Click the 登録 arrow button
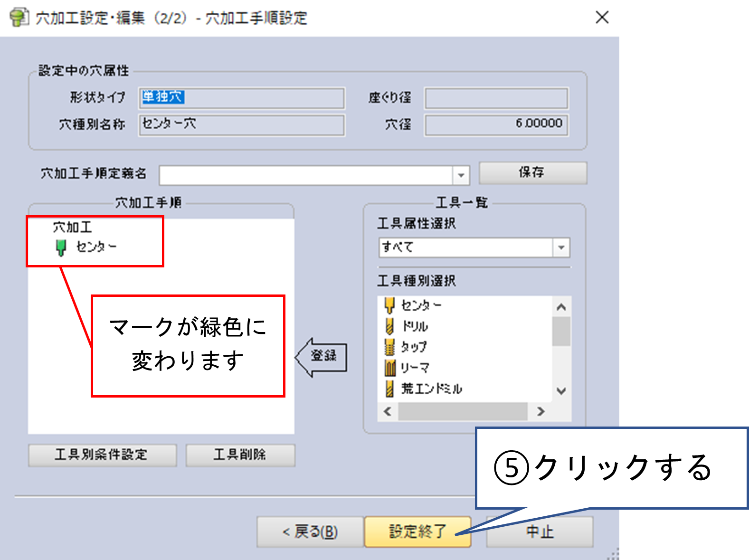Image resolution: width=749 pixels, height=560 pixels. coord(322,357)
